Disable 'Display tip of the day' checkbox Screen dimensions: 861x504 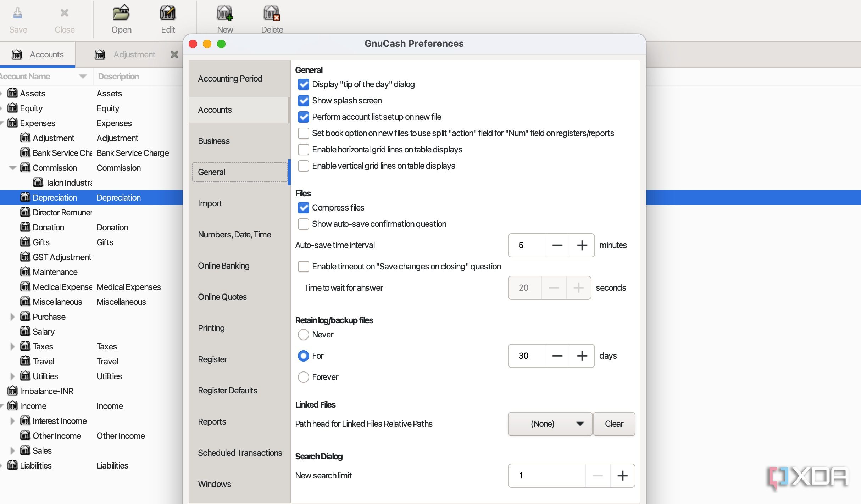coord(303,84)
